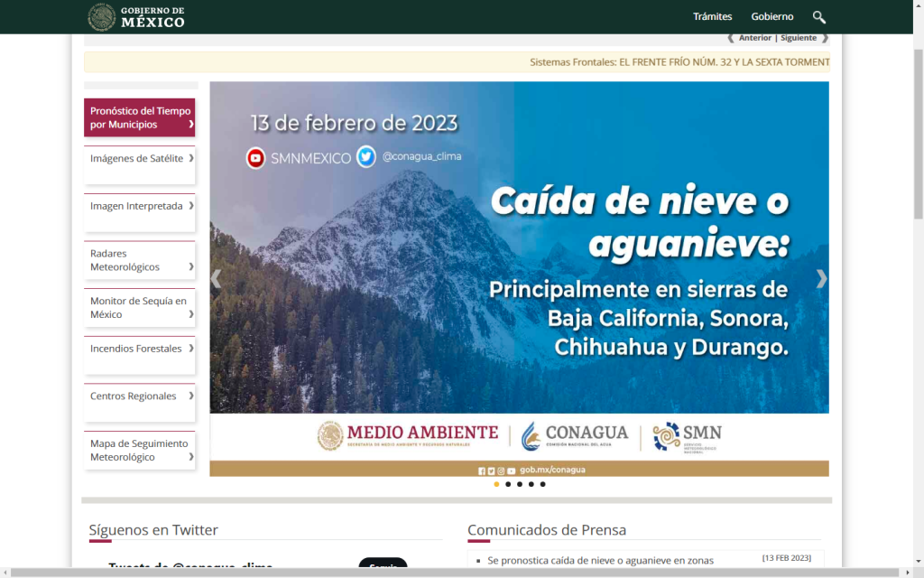924x578 pixels.
Task: Select the first carousel dot indicator
Action: tap(496, 484)
